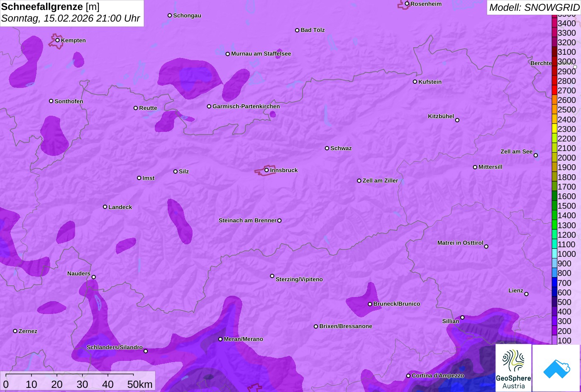Screen dimensions: 581x392
Task: Pick the 2300 m yellow legend swatch
Action: point(554,129)
